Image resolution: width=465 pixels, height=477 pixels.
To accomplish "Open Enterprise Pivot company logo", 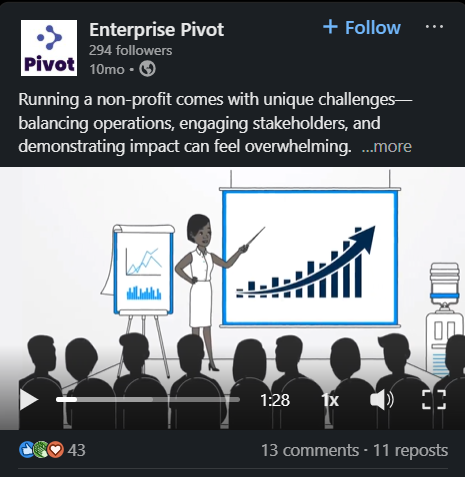I will (x=49, y=48).
